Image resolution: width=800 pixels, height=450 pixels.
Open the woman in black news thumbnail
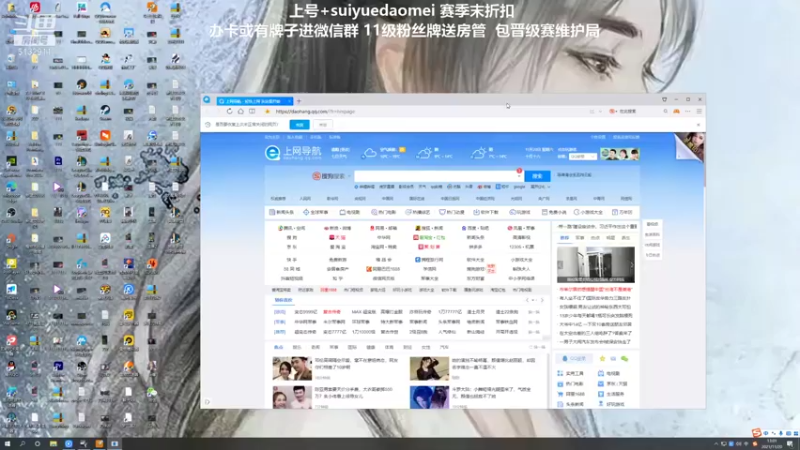point(429,368)
